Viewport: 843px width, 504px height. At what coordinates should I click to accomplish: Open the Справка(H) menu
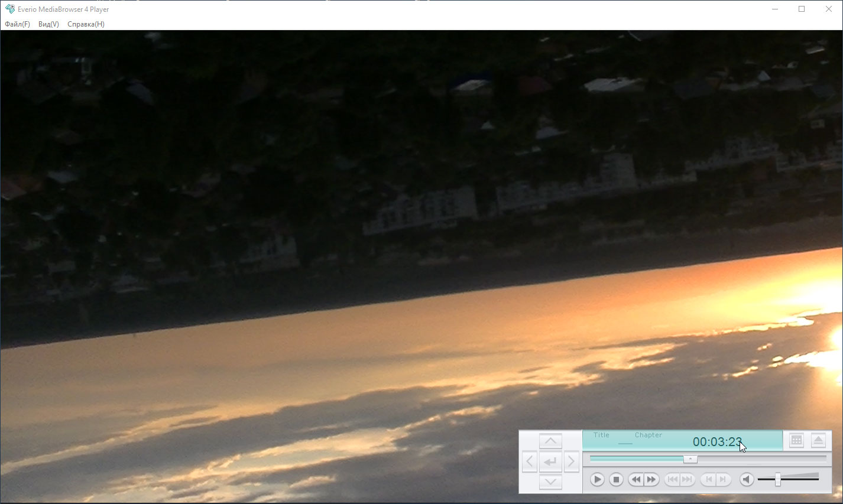(86, 24)
